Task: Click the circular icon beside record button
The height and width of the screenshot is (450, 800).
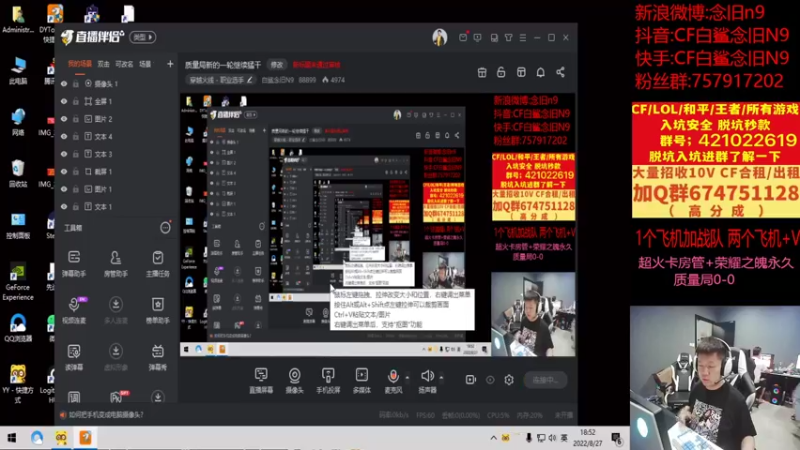Action: (x=490, y=380)
